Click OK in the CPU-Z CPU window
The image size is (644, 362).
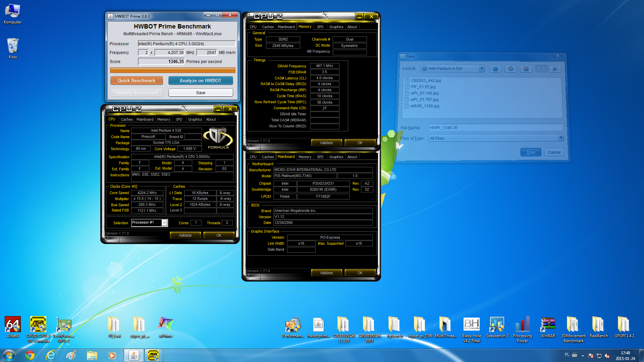coord(219,235)
